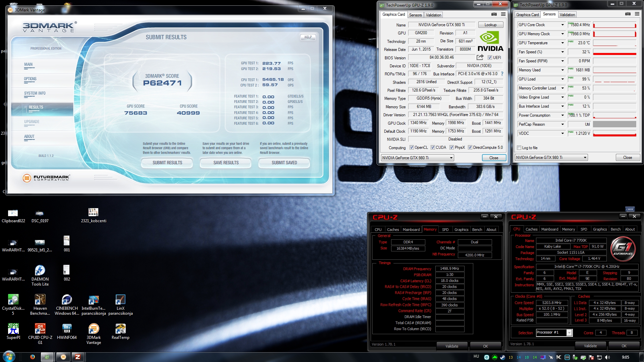Open the GPU-Z hamburger menu icon
Screen dimensions: 644x362
(503, 14)
